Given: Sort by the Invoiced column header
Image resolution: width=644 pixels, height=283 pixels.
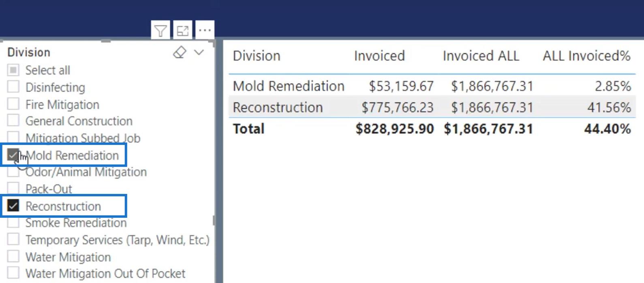Looking at the screenshot, I should 379,56.
